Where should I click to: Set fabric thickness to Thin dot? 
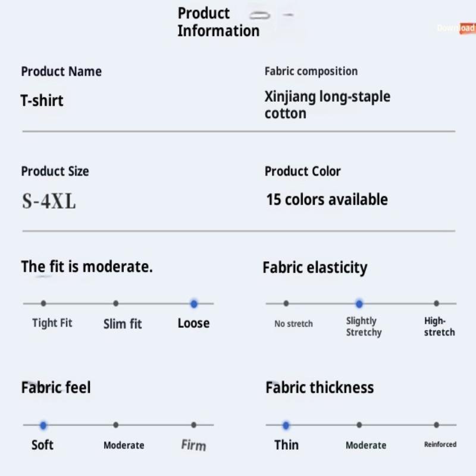click(x=286, y=425)
